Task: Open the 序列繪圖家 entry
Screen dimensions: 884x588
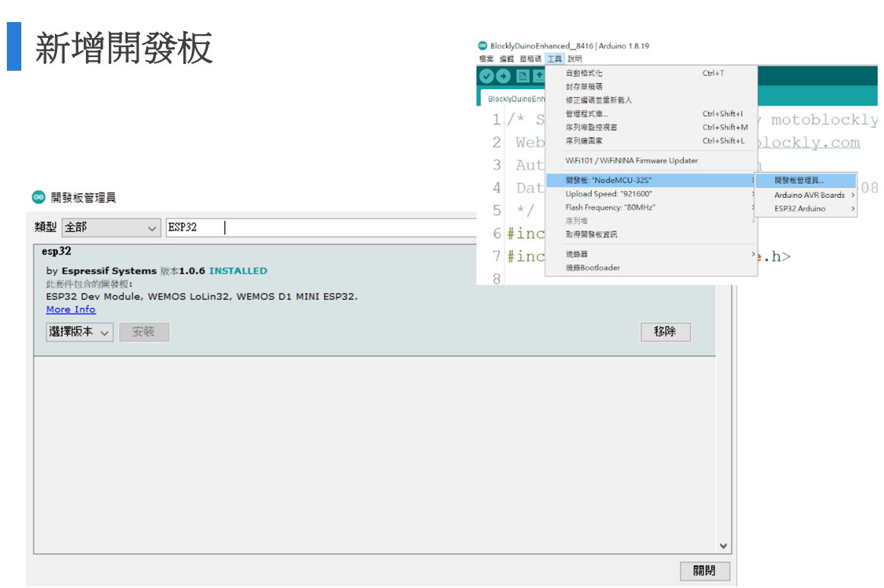Action: [651, 141]
